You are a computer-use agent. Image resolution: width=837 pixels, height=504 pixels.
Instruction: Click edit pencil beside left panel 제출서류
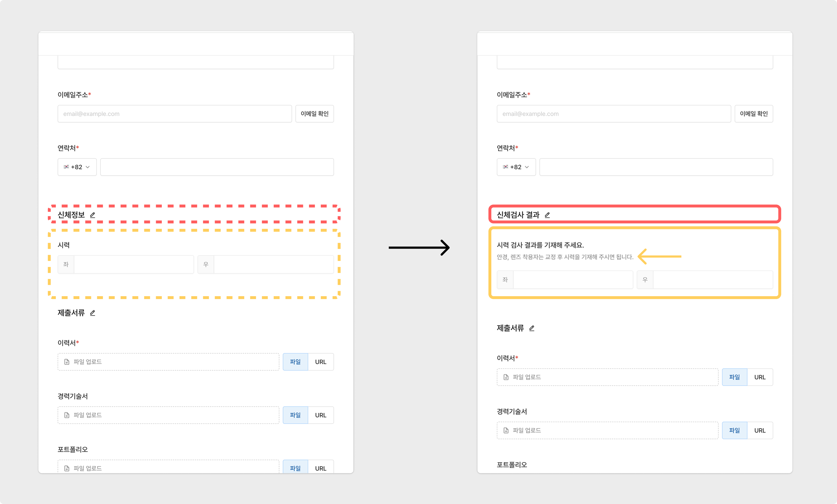[92, 313]
